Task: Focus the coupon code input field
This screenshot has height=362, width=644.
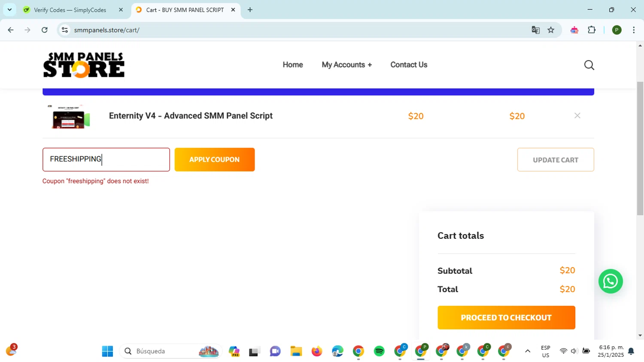Action: point(106,159)
